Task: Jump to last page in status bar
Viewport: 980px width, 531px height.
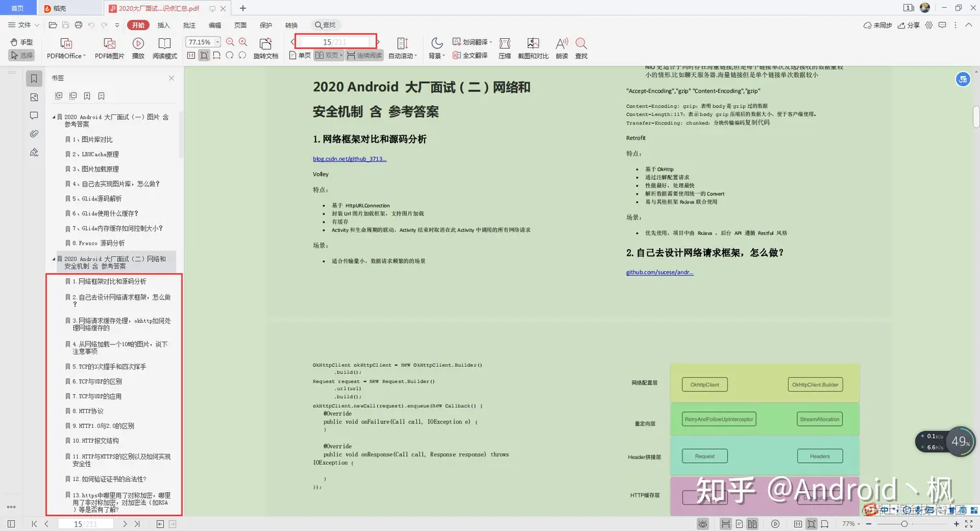Action: tap(137, 524)
